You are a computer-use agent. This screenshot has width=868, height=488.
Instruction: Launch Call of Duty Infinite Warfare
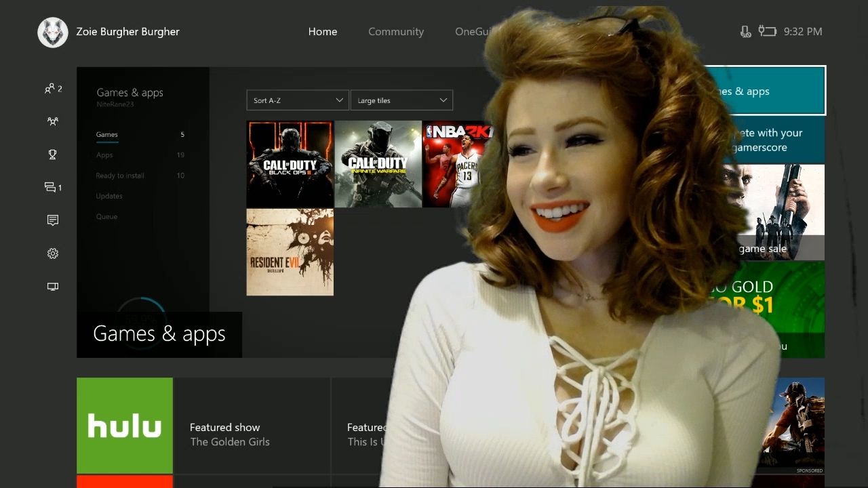tap(378, 164)
